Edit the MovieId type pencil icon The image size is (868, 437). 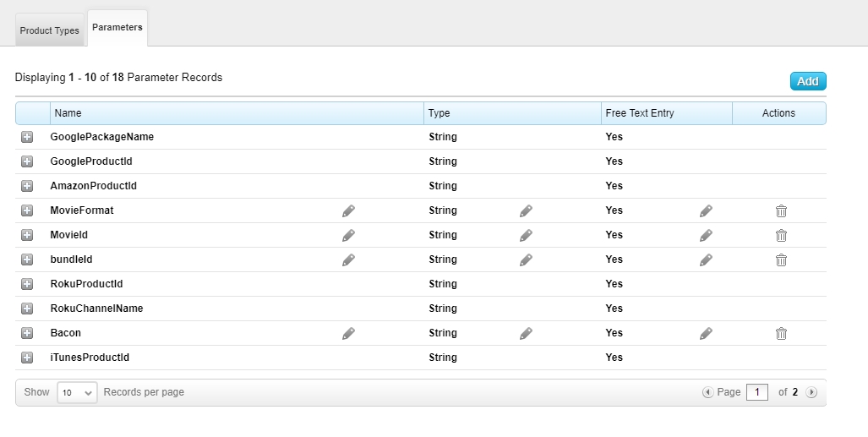(526, 236)
